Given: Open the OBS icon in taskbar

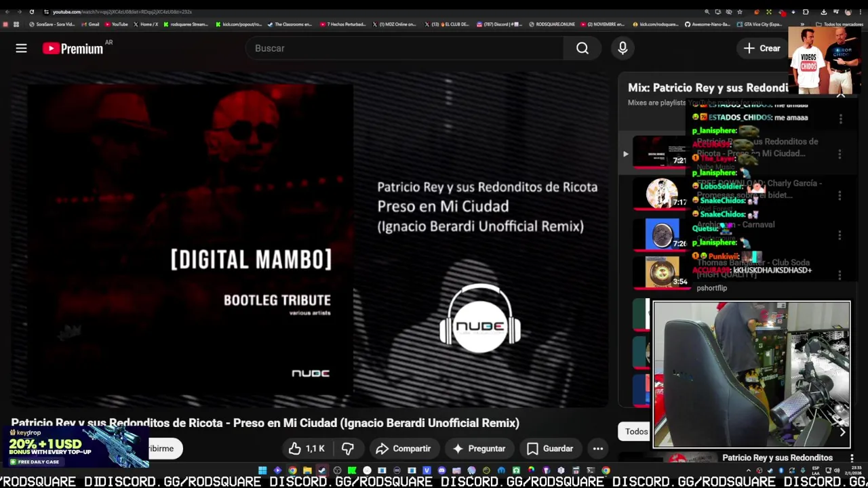Looking at the screenshot, I should click(337, 470).
